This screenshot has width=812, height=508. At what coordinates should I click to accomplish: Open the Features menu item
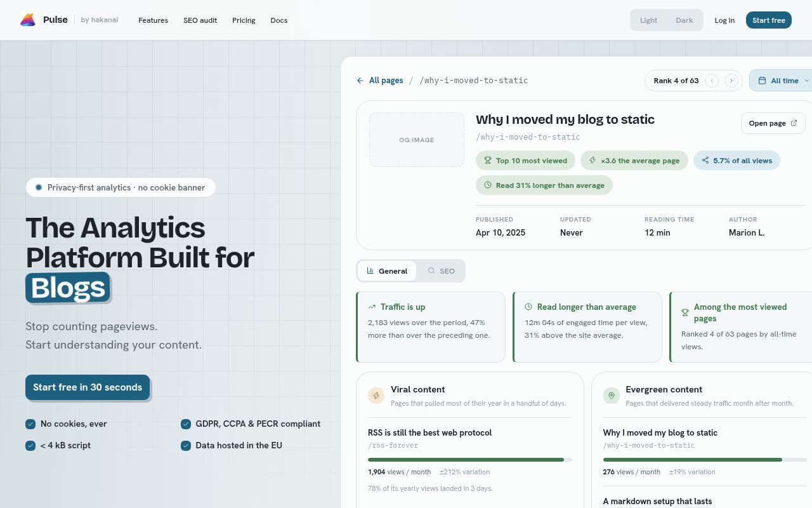(x=153, y=20)
